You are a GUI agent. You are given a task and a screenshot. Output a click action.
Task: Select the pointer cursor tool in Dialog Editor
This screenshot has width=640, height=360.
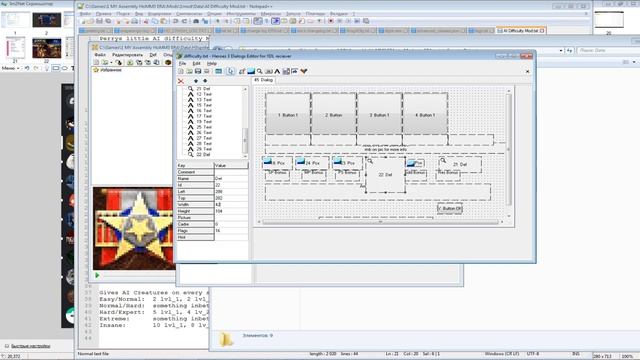tap(231, 71)
